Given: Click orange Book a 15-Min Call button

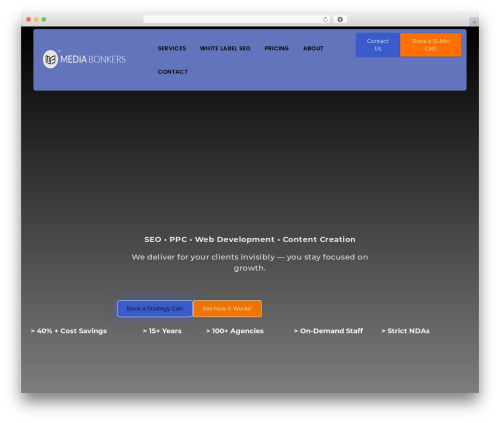Looking at the screenshot, I should pos(431,45).
